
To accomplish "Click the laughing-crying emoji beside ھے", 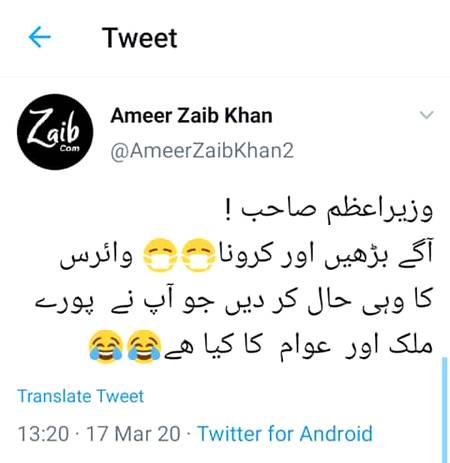I will click(144, 346).
